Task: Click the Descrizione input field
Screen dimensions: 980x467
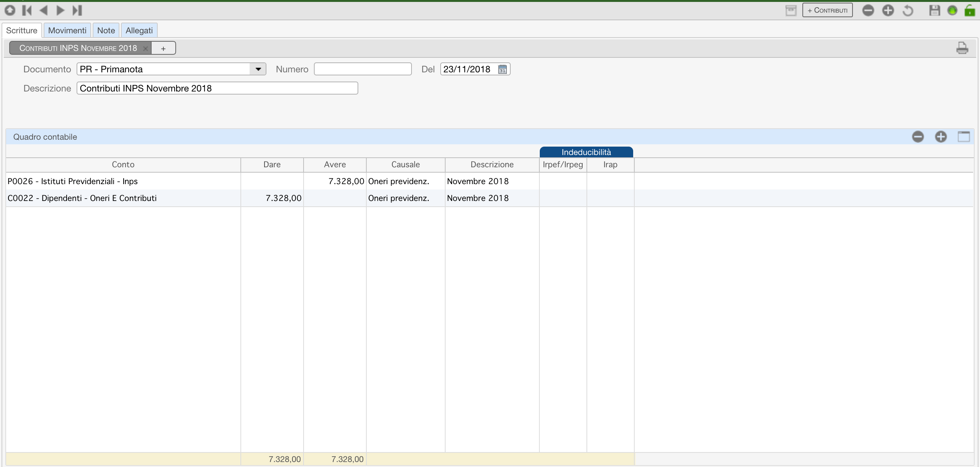Action: (217, 88)
